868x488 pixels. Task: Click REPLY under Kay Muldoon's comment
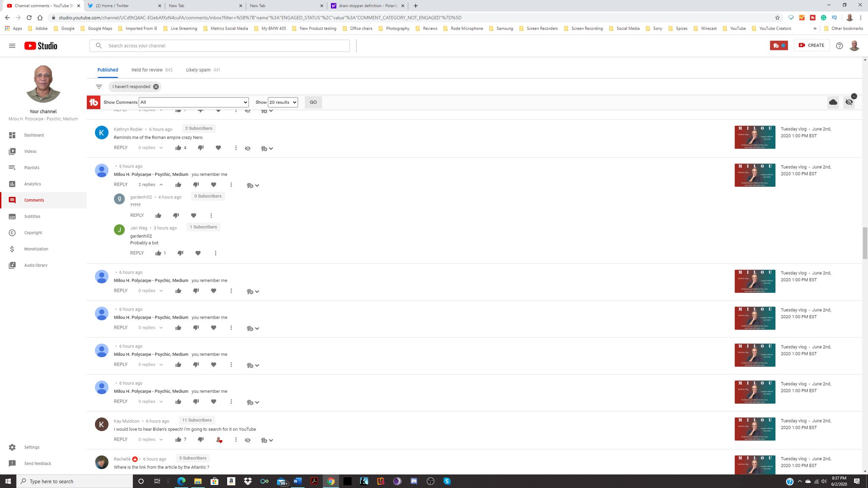(x=121, y=439)
